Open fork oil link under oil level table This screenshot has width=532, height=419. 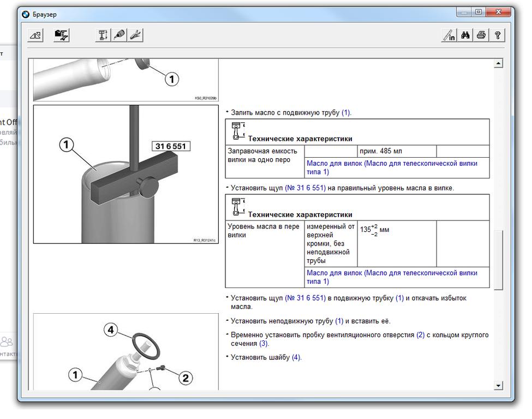392,277
